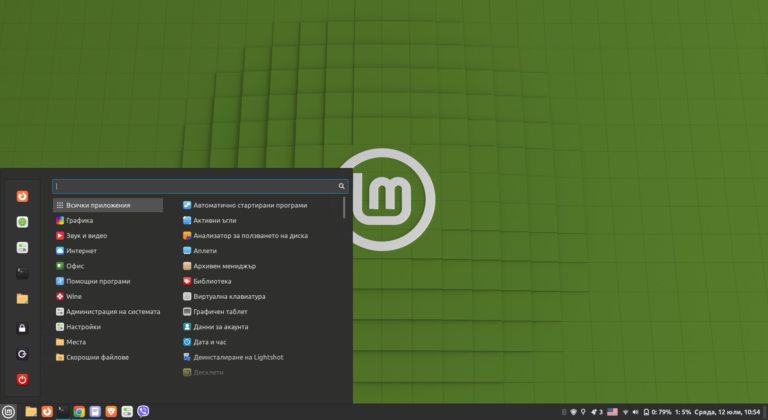Click the Linux Mint menu button on the panel
Image resolution: width=768 pixels, height=420 pixels.
pos(8,412)
